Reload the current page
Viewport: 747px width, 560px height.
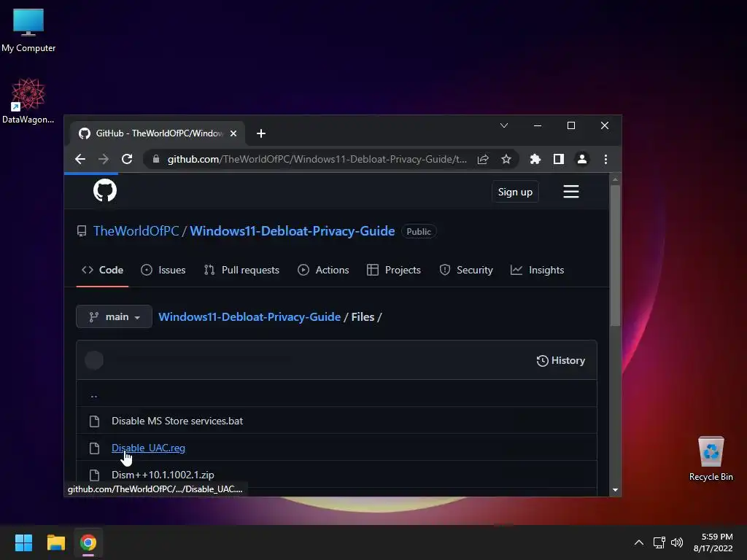coord(127,159)
